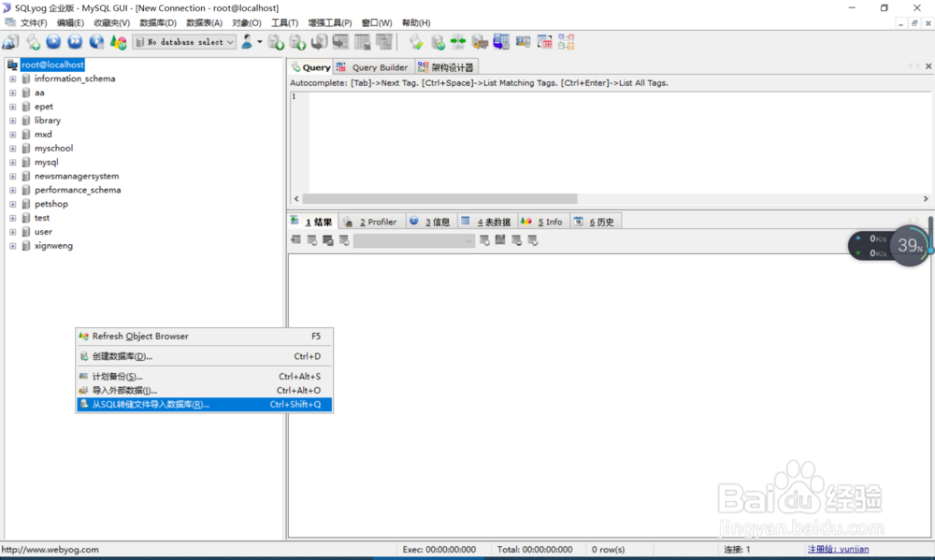The image size is (935, 560).
Task: Select the user database in tree
Action: (43, 232)
